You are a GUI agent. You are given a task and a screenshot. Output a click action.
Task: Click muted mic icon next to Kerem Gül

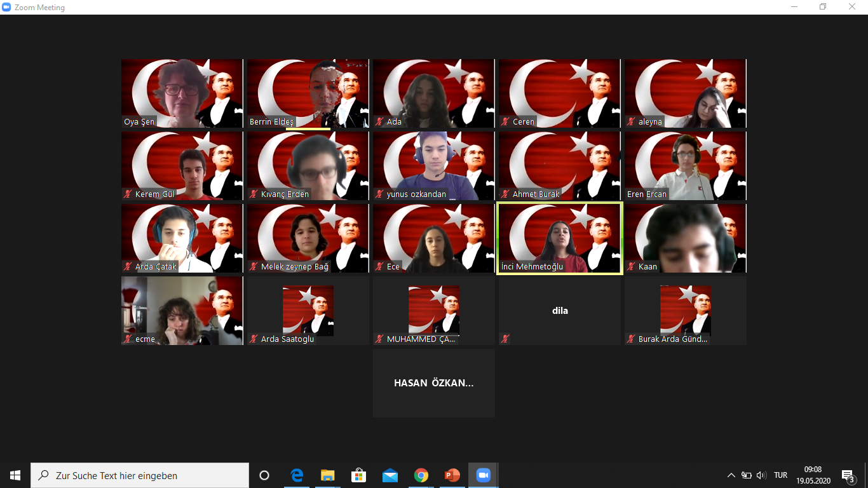[x=128, y=194]
